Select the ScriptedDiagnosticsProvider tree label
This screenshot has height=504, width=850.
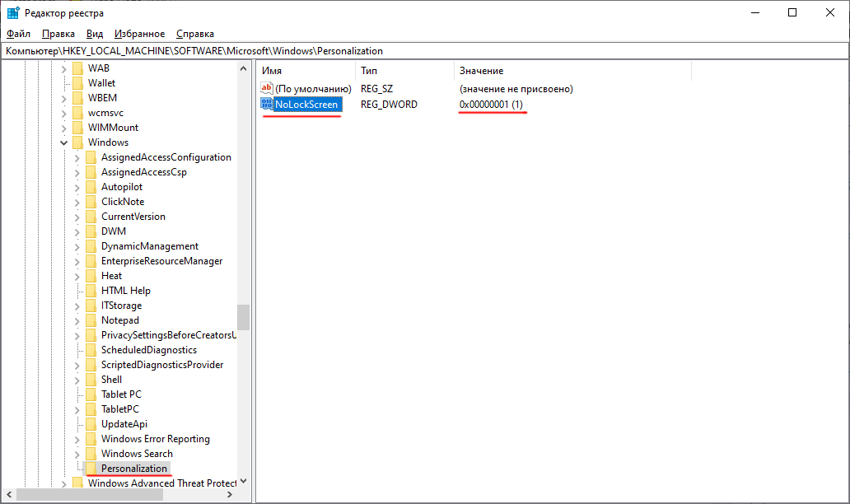click(x=162, y=365)
